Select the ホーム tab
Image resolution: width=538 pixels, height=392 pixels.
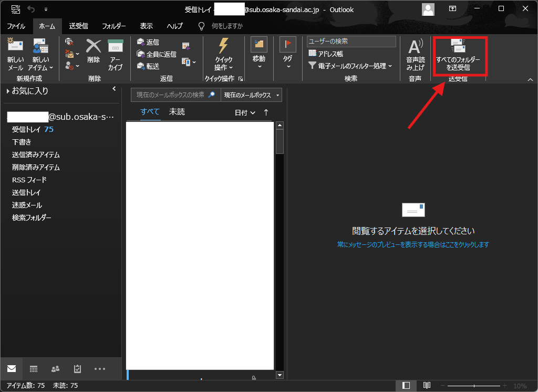pyautogui.click(x=47, y=26)
